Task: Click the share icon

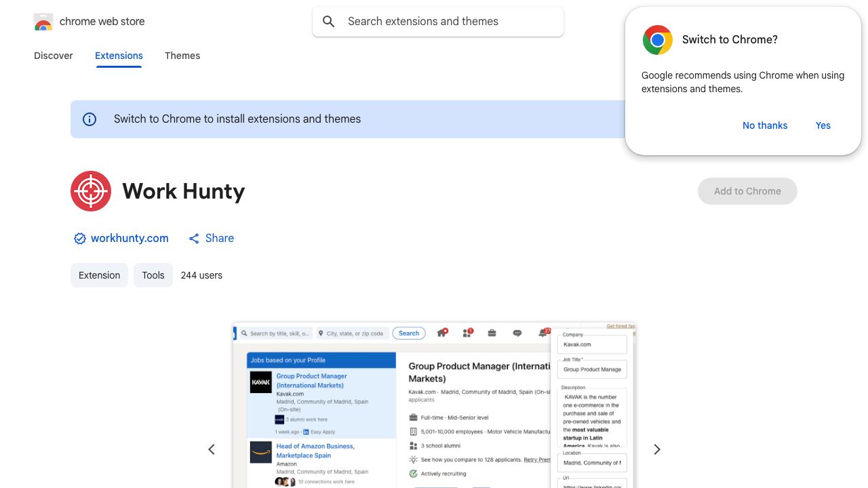Action: pyautogui.click(x=194, y=239)
